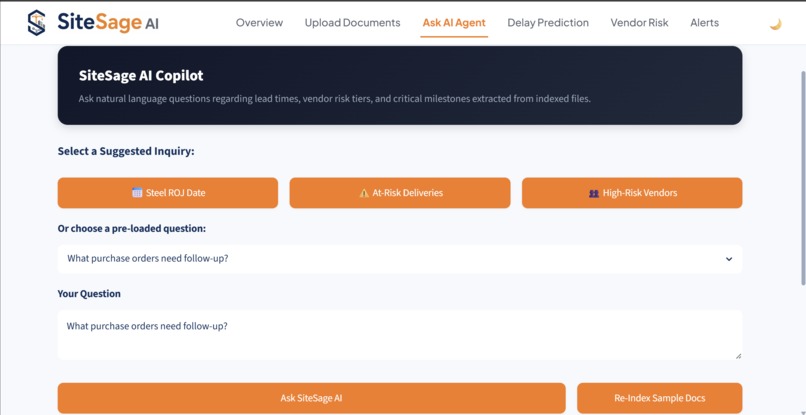Click the calendar icon on Steel ROJ Date

(137, 193)
